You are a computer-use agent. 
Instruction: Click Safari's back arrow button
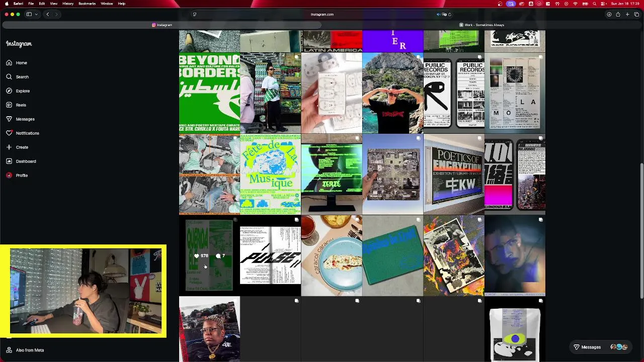[48, 14]
